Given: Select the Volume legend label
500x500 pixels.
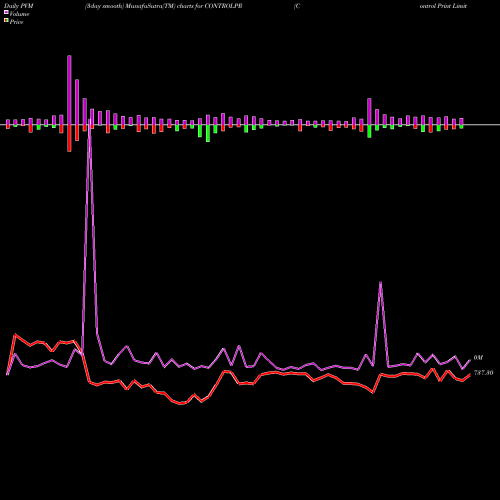Looking at the screenshot, I should click(19, 14).
